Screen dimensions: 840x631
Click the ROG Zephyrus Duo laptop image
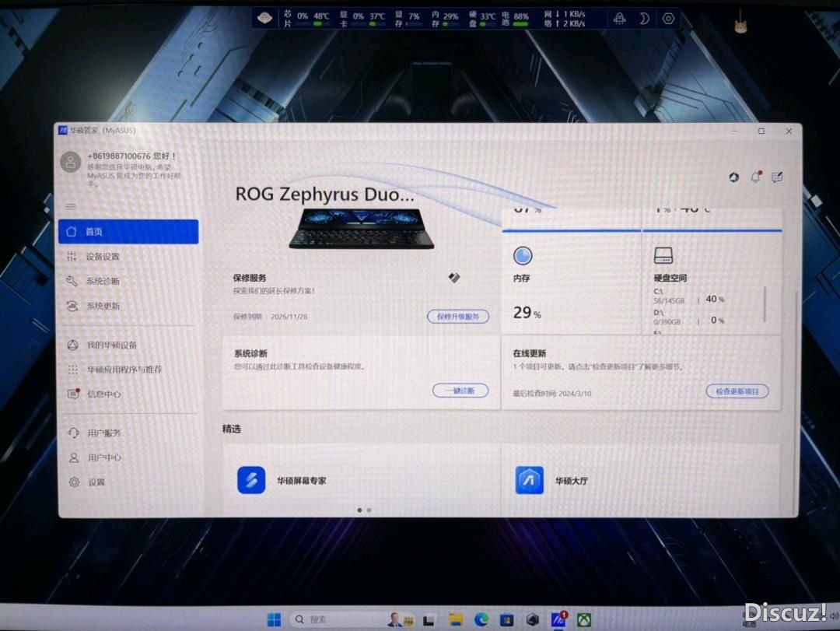click(362, 229)
